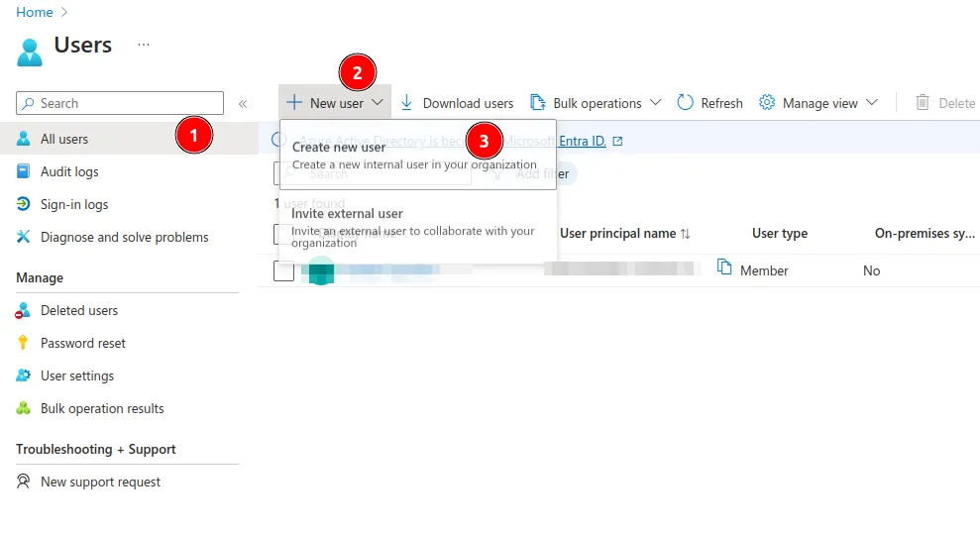Screen dimensions: 980x534
Task: Click the Manage view gear icon
Action: (x=767, y=103)
